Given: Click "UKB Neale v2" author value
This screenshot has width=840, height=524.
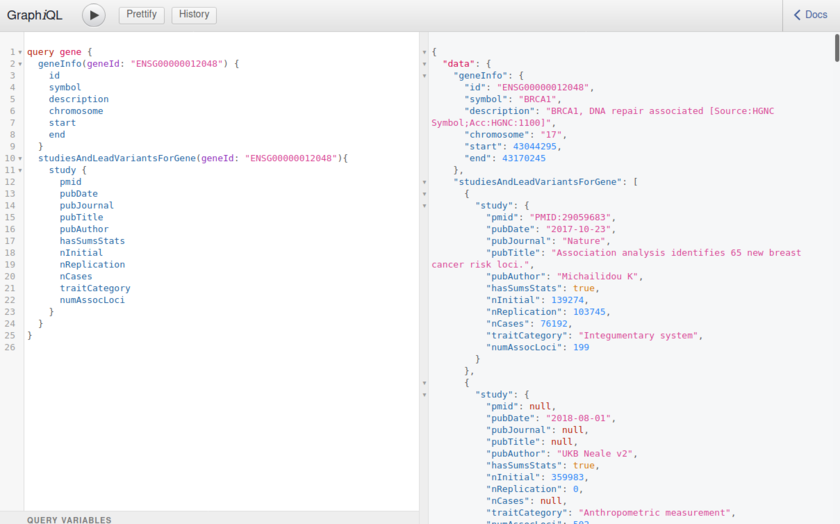Looking at the screenshot, I should 595,454.
